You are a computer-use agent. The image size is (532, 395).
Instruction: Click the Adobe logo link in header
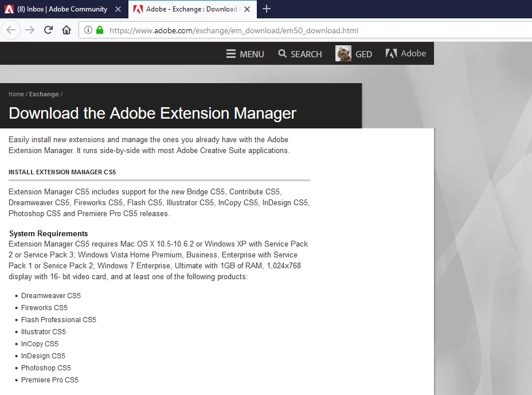(x=406, y=54)
